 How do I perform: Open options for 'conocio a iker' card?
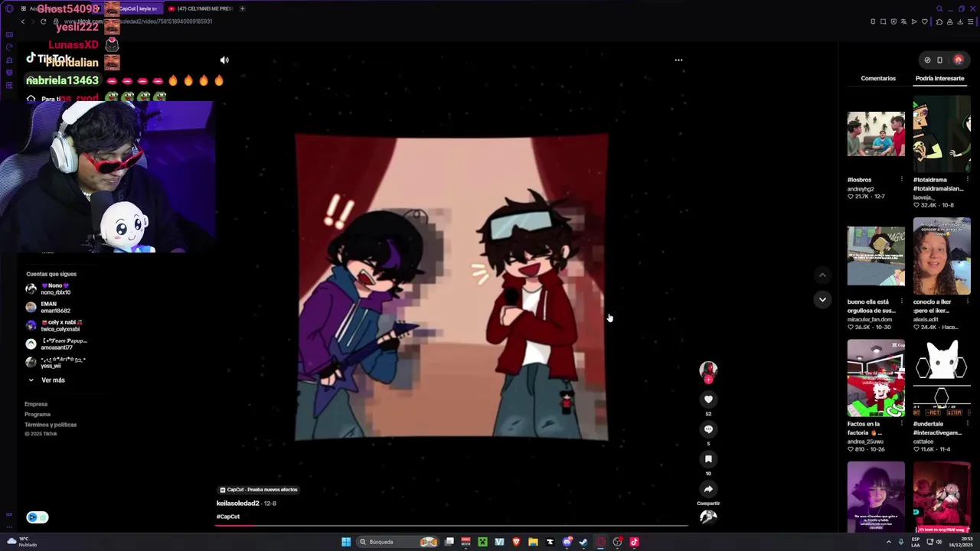click(967, 302)
